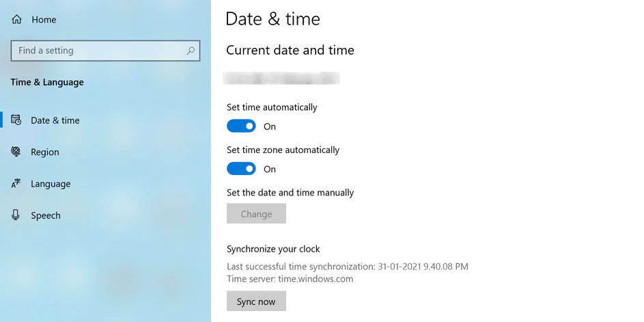Viewport: 644px width, 322px height.
Task: Go to Home settings label
Action: click(x=44, y=20)
